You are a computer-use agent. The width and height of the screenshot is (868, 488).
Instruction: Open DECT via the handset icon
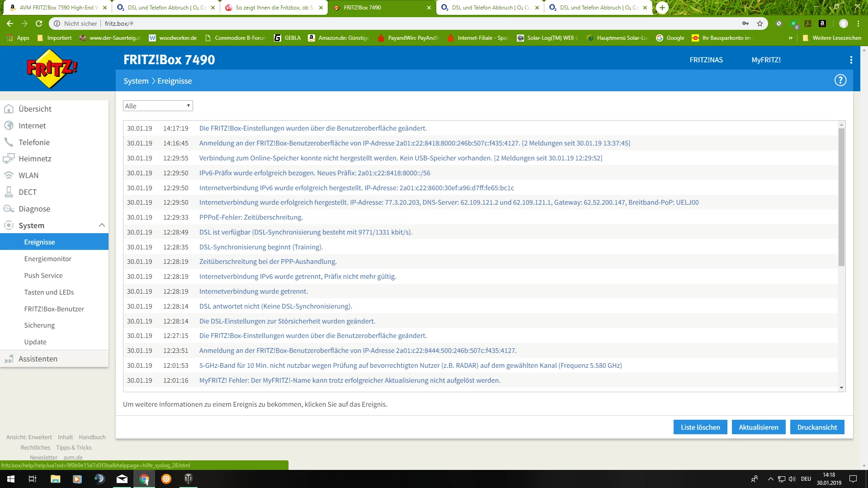pyautogui.click(x=9, y=192)
